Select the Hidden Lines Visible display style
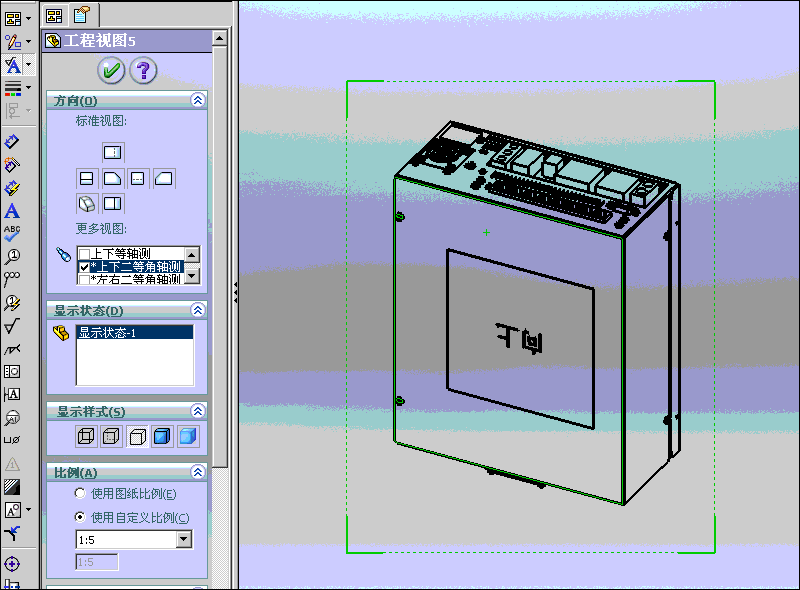The image size is (800, 590). pos(112,436)
